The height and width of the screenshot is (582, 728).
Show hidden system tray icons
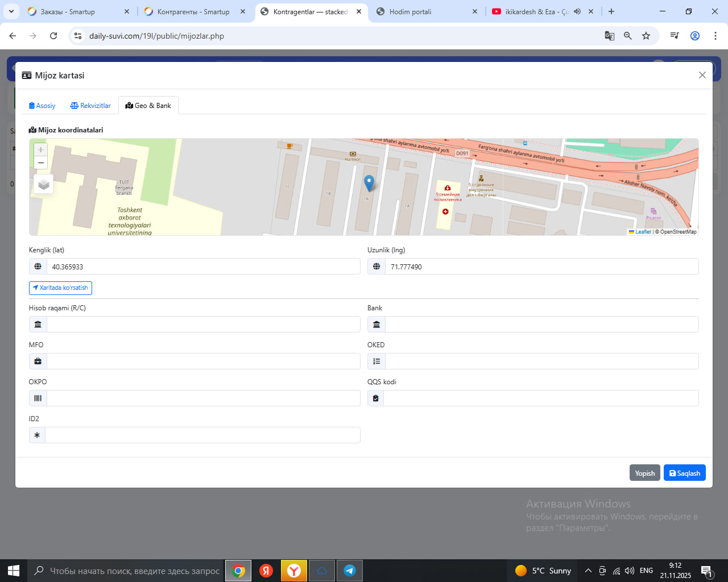coord(588,571)
